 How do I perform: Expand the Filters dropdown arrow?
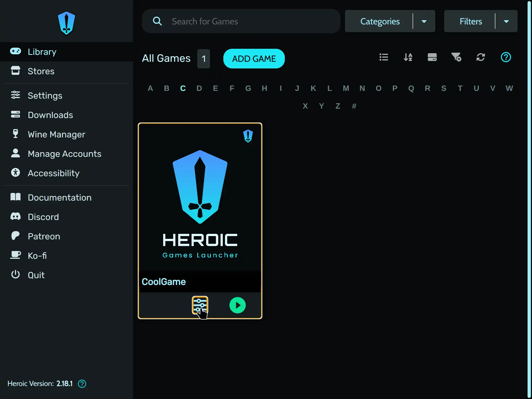(x=507, y=21)
